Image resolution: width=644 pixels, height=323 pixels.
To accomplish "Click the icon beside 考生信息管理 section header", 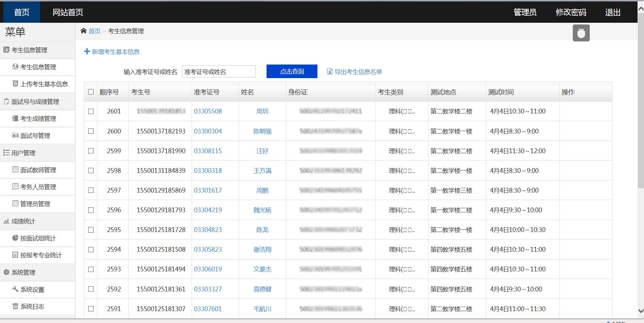I will [x=6, y=50].
